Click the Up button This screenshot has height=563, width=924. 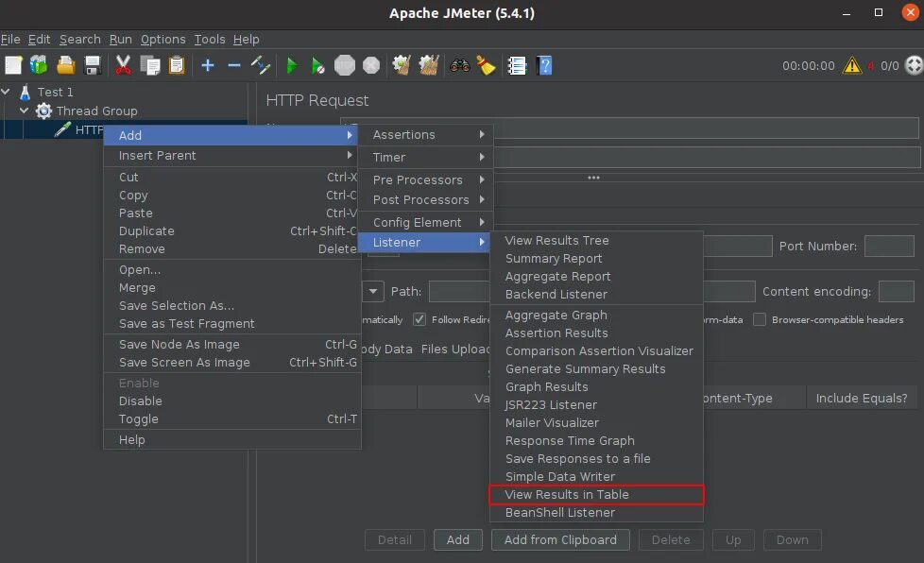coord(733,540)
